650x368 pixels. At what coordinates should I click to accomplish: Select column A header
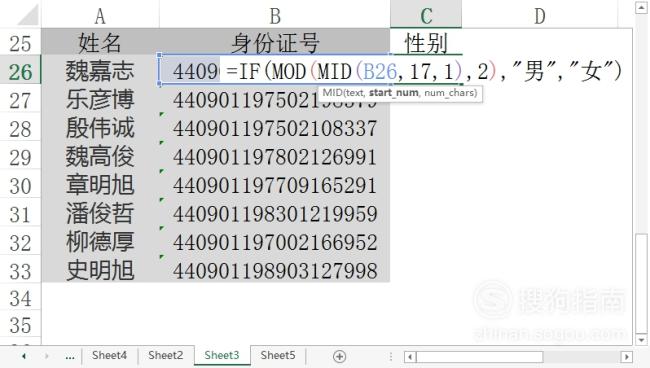pos(100,16)
